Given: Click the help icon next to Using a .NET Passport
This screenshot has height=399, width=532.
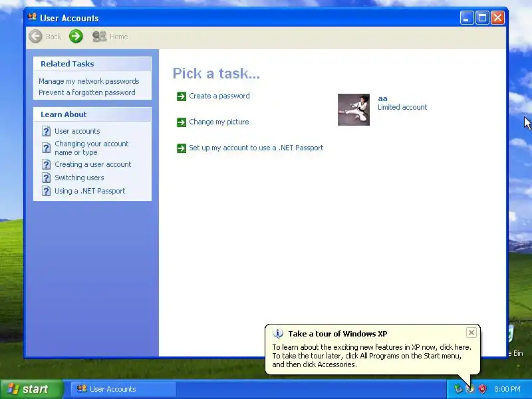Looking at the screenshot, I should point(46,191).
